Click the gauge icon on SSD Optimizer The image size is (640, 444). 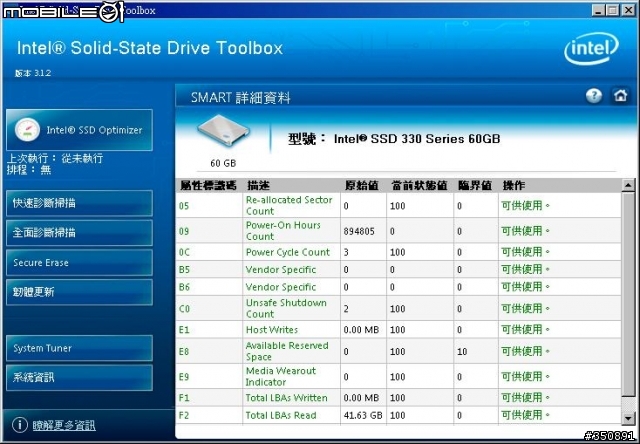[27, 130]
